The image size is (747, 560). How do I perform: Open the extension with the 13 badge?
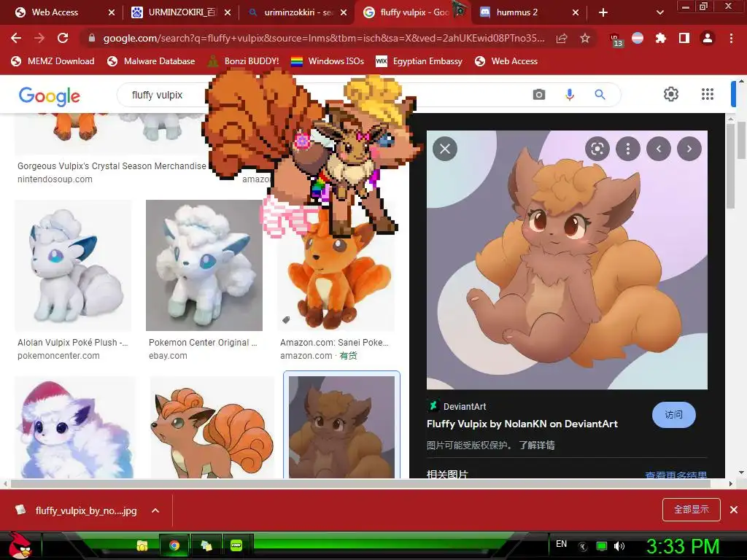point(616,39)
